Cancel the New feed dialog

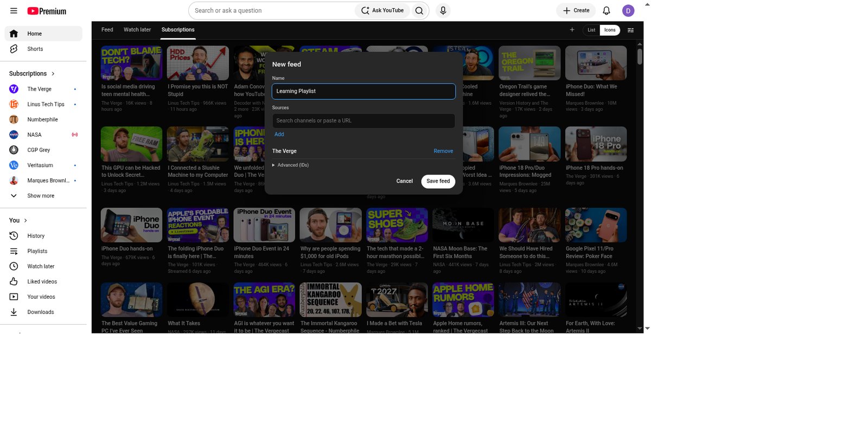coord(404,181)
